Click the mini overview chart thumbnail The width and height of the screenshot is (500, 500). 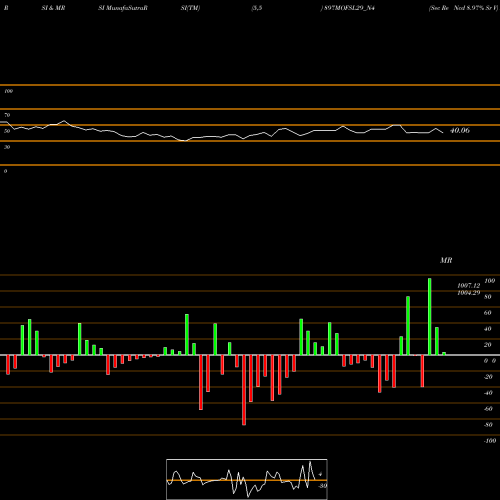(247, 479)
